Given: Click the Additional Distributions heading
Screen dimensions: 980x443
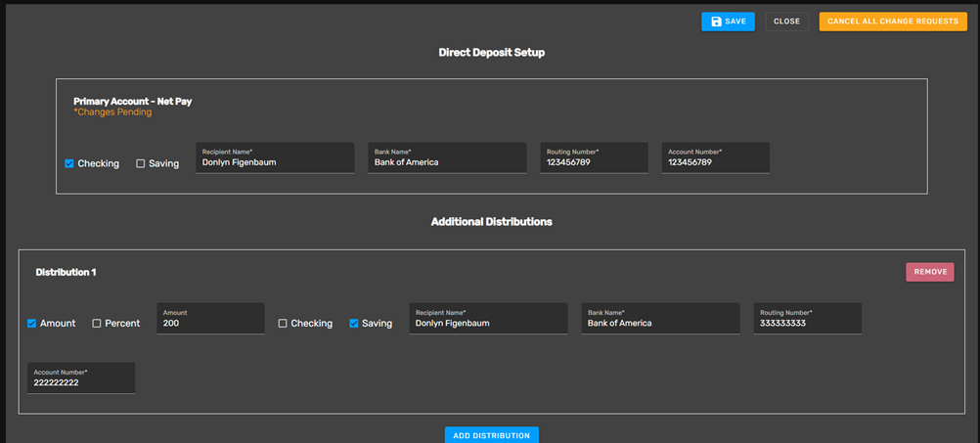Looking at the screenshot, I should click(491, 222).
